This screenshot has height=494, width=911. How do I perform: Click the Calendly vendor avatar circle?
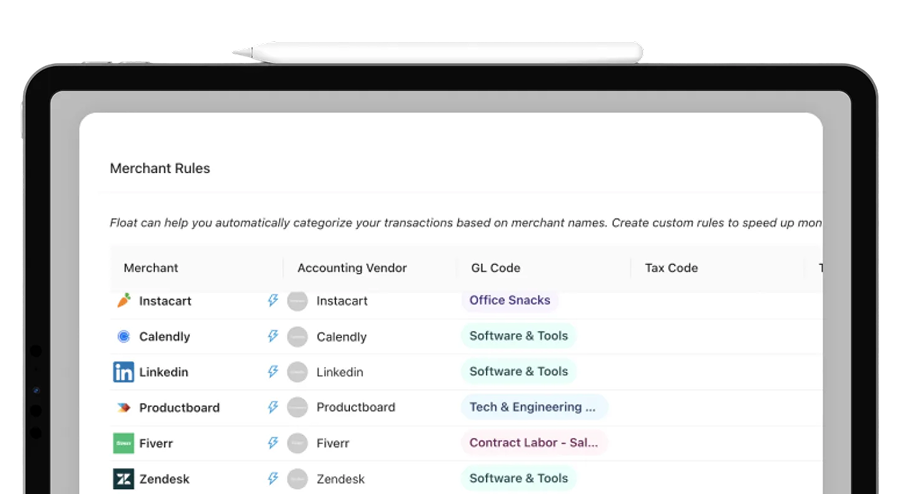pos(297,337)
